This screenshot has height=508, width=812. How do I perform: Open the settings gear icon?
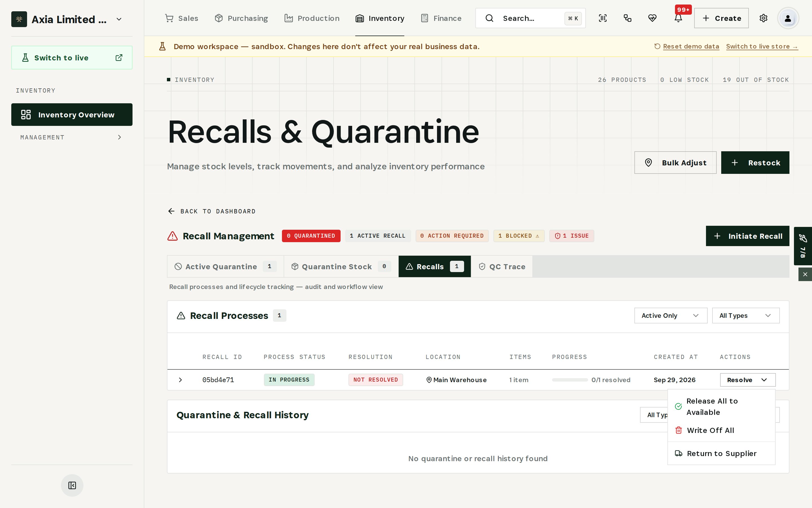coord(763,18)
